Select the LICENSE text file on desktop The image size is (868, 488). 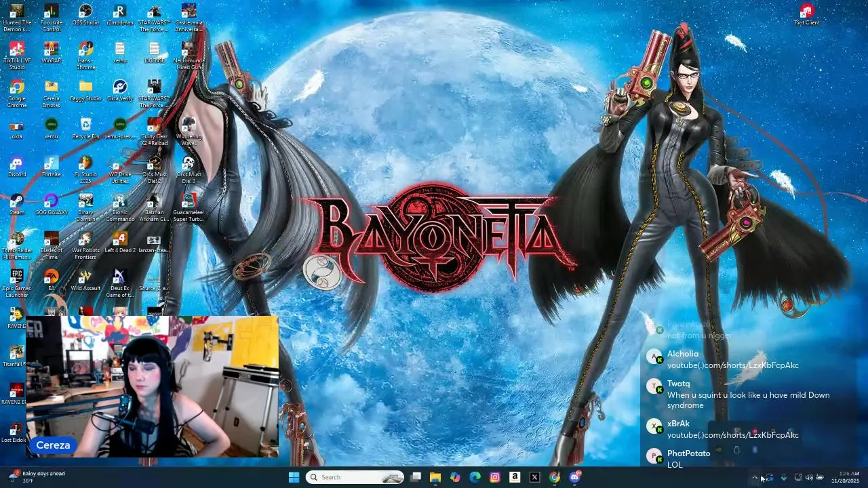pos(155,54)
